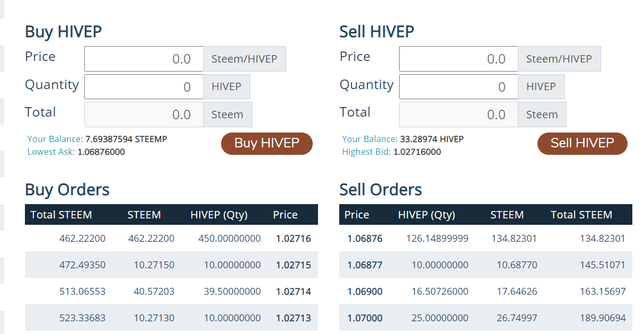
Task: Select the 7.69387594 STEEMP balance value
Action: (x=126, y=139)
